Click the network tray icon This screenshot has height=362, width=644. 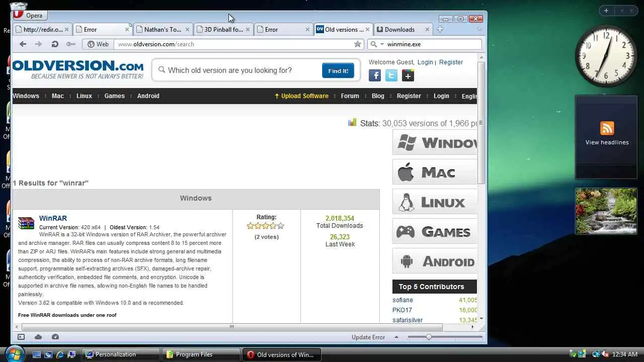click(x=595, y=354)
